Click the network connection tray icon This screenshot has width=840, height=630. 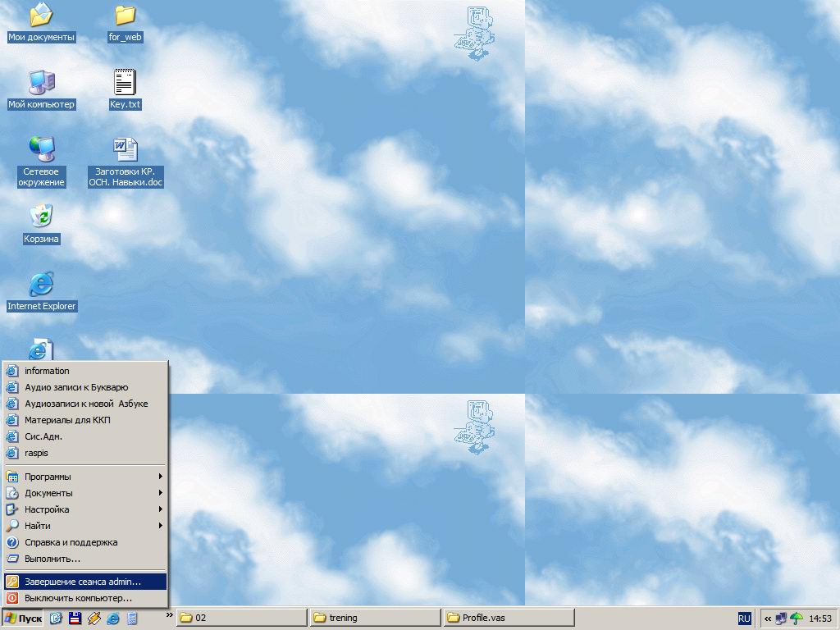pos(781,619)
